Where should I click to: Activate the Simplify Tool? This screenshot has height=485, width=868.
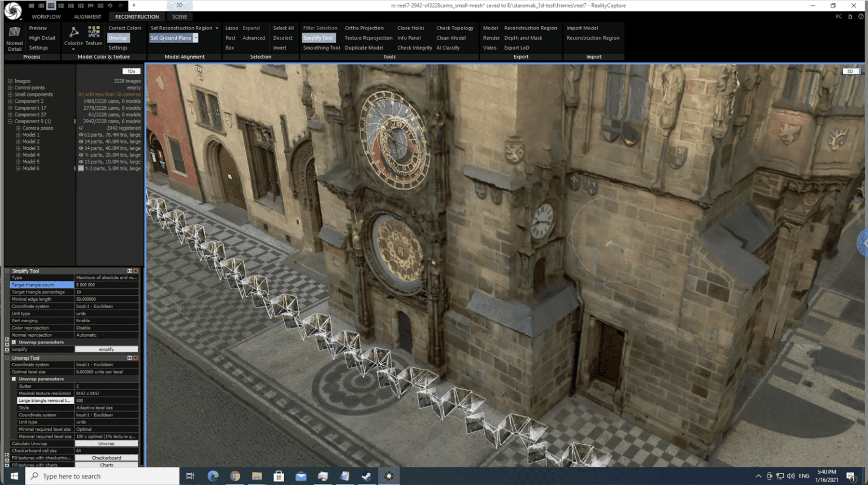pyautogui.click(x=319, y=37)
